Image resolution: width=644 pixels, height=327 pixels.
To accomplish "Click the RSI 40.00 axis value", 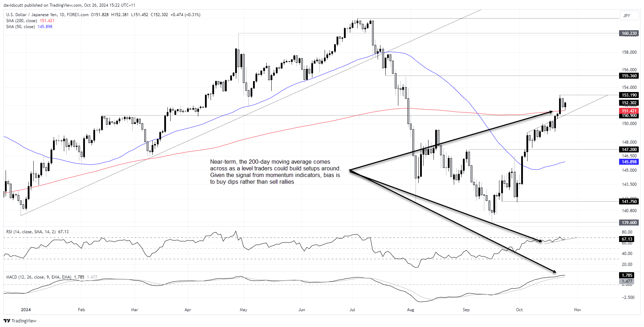I will (x=627, y=254).
